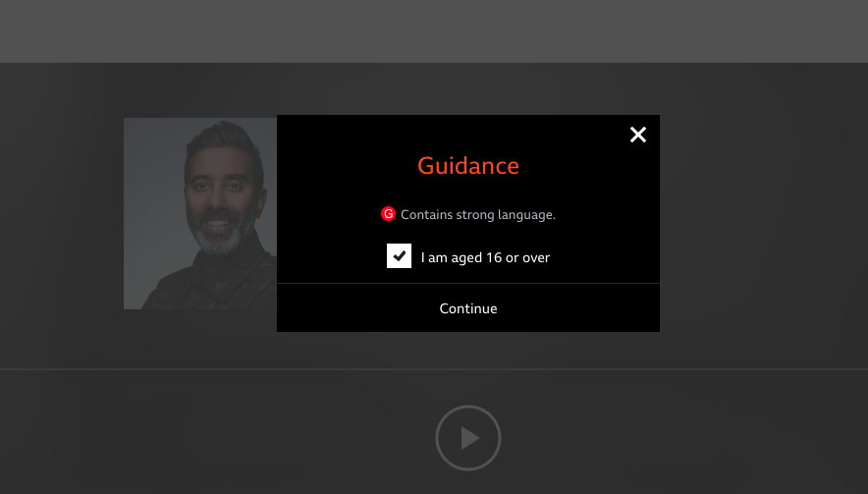Viewport: 868px width, 494px height.
Task: Click the circular play button
Action: (468, 438)
